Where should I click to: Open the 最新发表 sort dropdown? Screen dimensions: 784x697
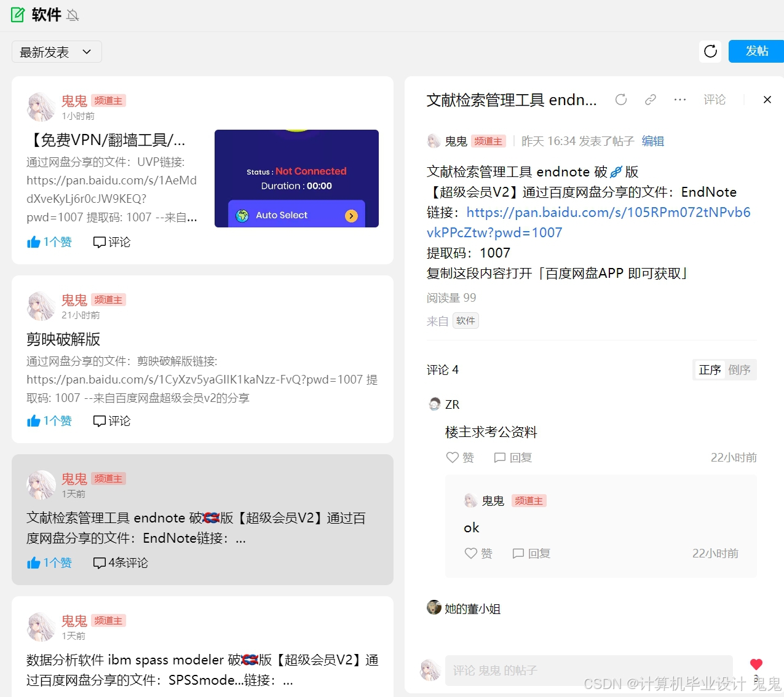point(57,52)
